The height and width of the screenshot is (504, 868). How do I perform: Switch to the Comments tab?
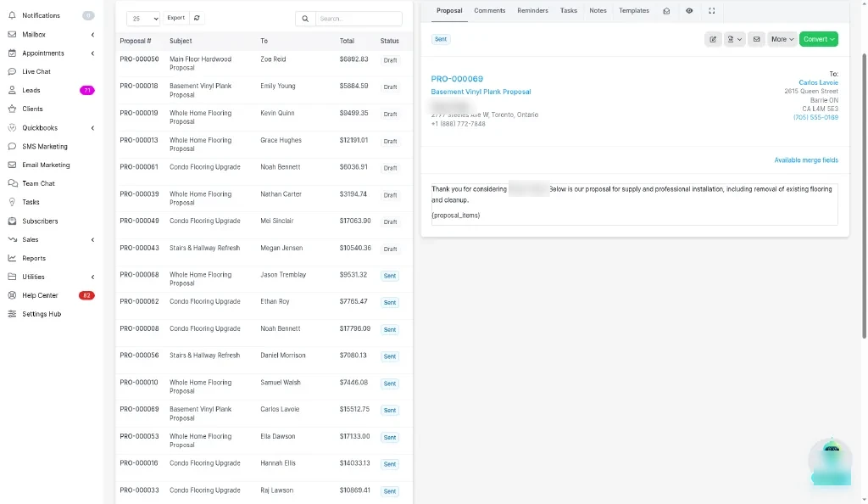(x=489, y=10)
